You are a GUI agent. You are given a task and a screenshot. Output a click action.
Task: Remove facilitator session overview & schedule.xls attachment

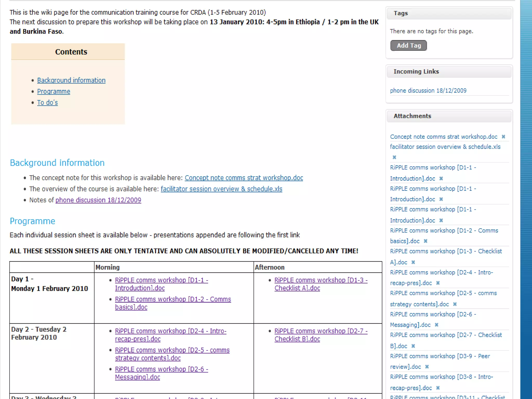[x=394, y=157]
